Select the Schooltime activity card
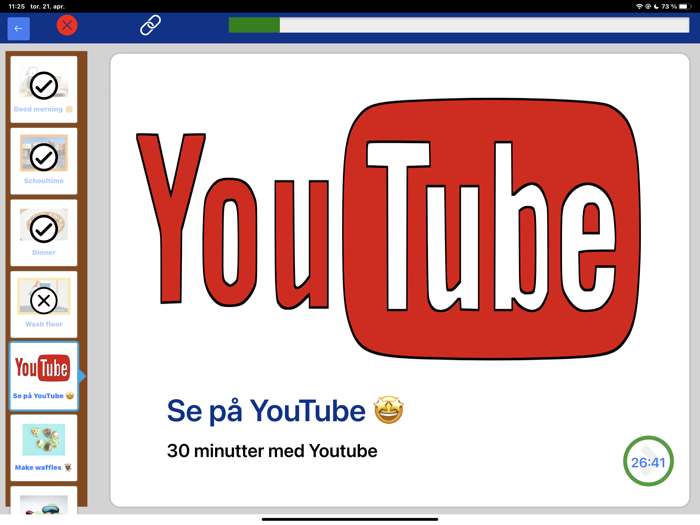The image size is (700, 525). (44, 161)
